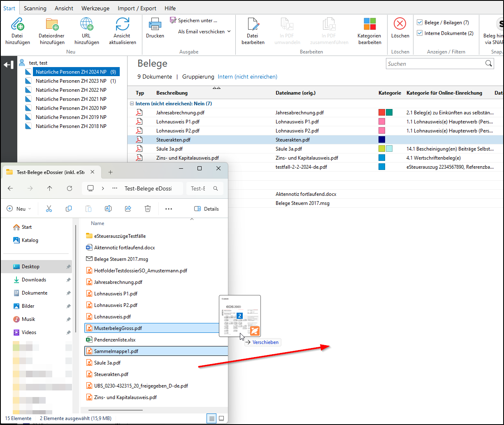Click the Drucken printer icon

coord(155,24)
